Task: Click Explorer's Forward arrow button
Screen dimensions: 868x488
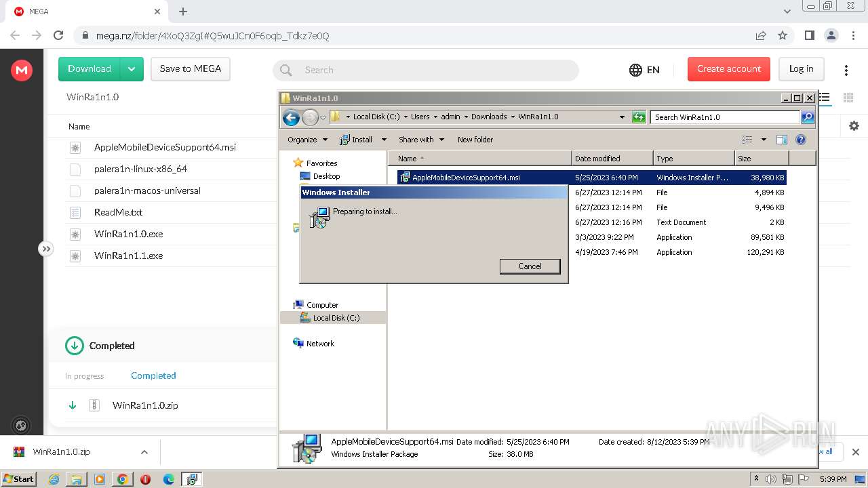Action: (x=310, y=118)
